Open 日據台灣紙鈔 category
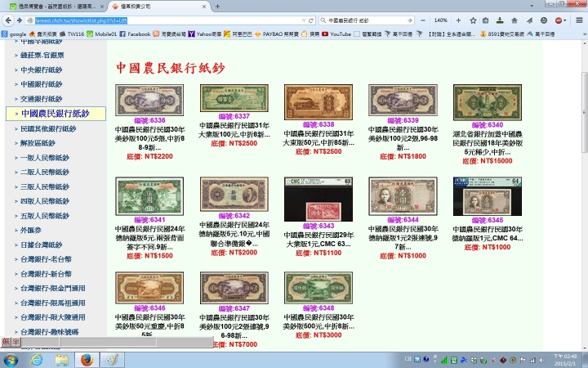 tap(42, 245)
